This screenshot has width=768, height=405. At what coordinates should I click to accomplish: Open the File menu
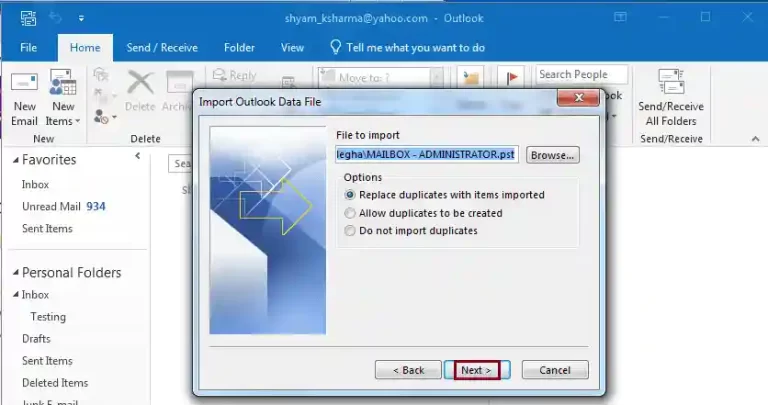[x=28, y=48]
